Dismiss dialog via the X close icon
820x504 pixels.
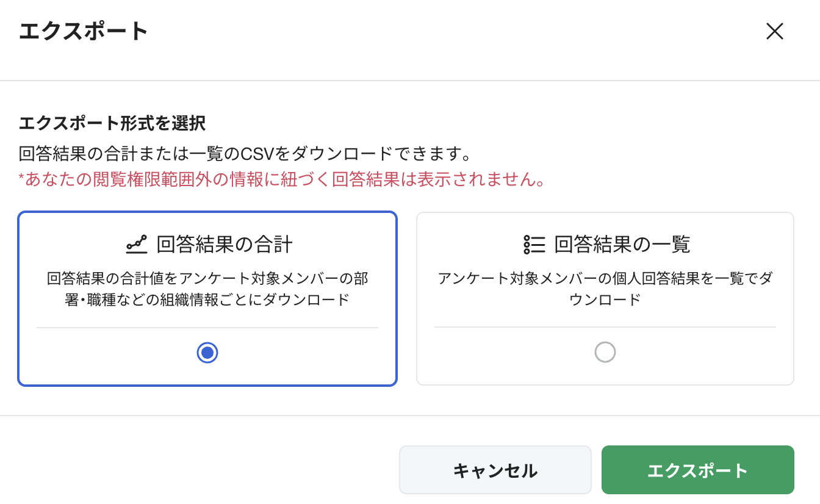[x=775, y=31]
